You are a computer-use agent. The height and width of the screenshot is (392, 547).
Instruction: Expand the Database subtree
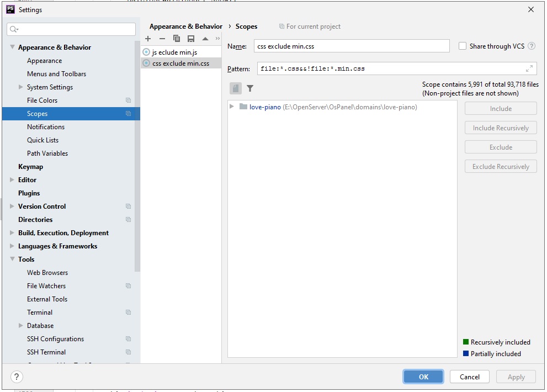tap(20, 325)
